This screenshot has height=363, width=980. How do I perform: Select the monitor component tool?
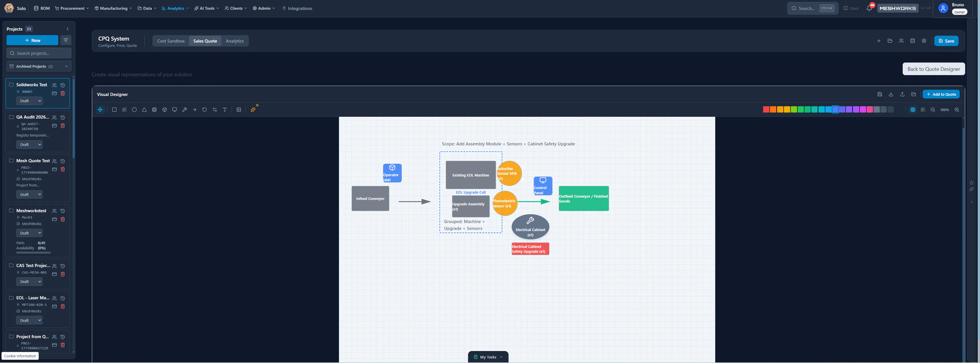click(175, 110)
